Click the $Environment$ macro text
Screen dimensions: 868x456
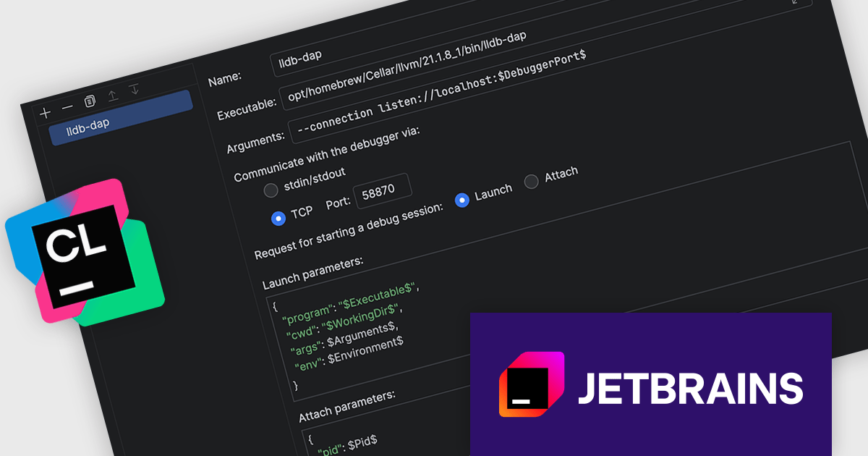coord(365,350)
